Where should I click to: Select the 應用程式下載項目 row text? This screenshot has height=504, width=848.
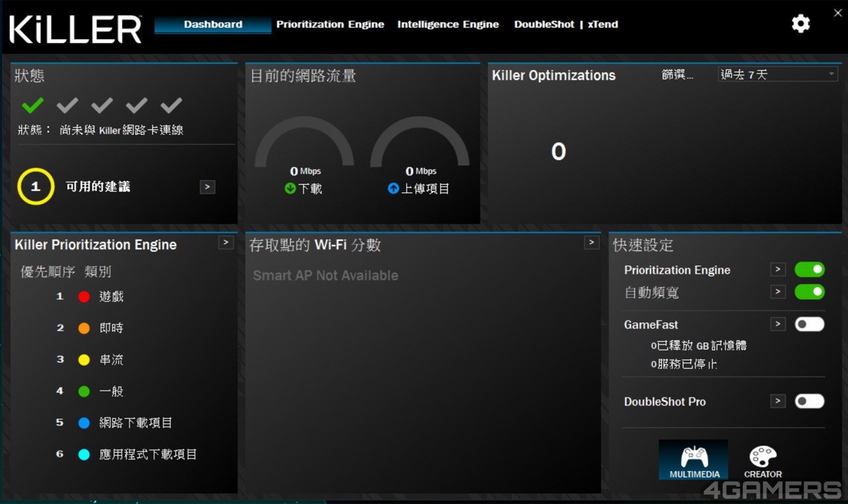pos(148,455)
